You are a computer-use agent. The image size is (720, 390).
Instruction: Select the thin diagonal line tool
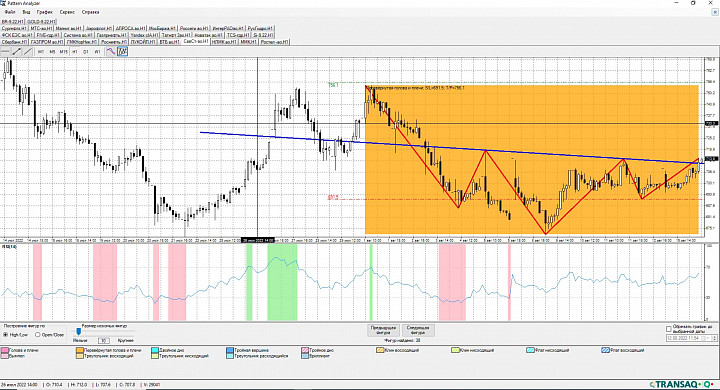(28, 52)
